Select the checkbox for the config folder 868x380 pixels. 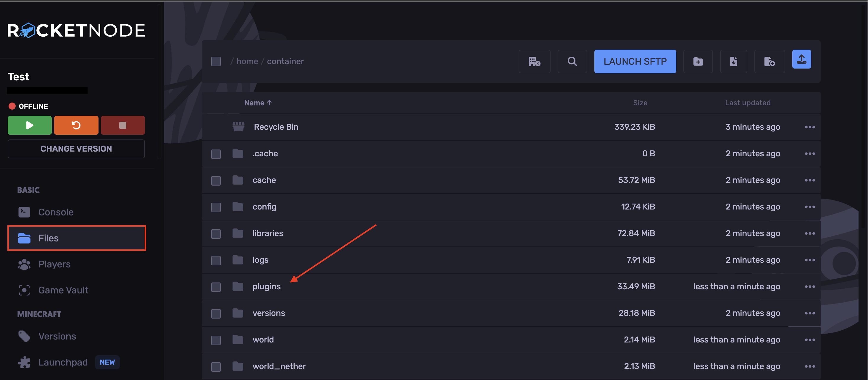(216, 207)
